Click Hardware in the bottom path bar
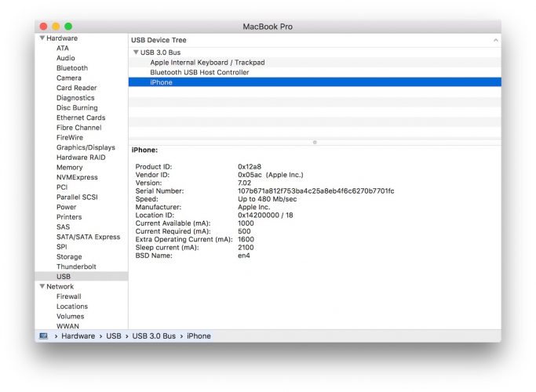536x392 pixels. click(x=78, y=336)
